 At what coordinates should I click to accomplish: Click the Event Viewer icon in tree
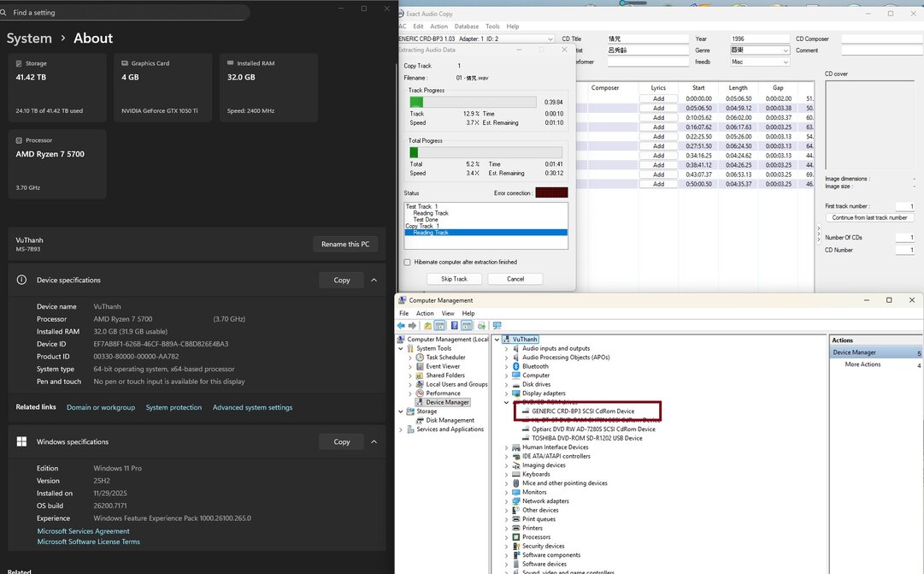tap(420, 366)
